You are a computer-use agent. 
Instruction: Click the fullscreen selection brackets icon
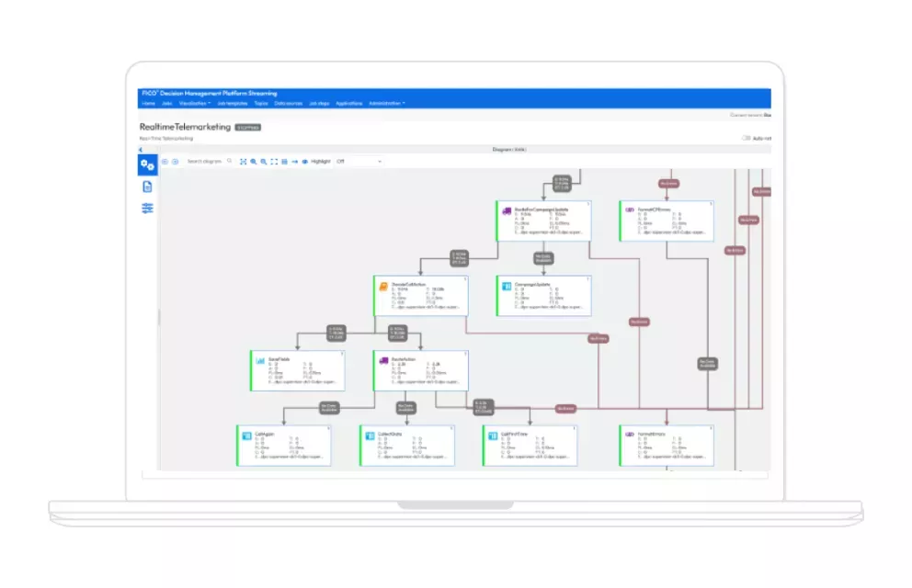pos(274,161)
